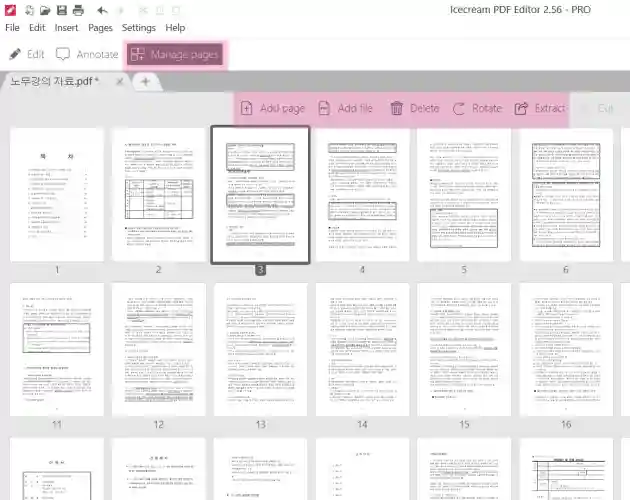The image size is (630, 500).
Task: Rotate the selected page
Action: coord(477,109)
